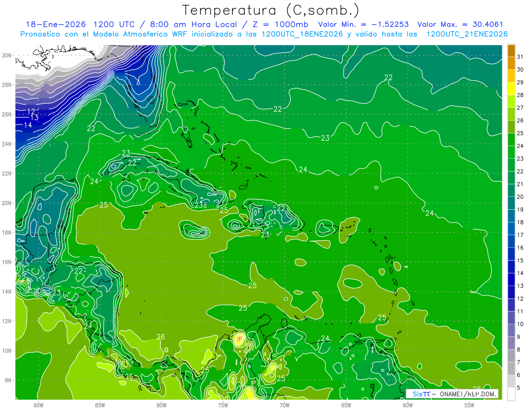Click the 22N latitude axis label
The height and width of the screenshot is (411, 532).
coord(8,173)
